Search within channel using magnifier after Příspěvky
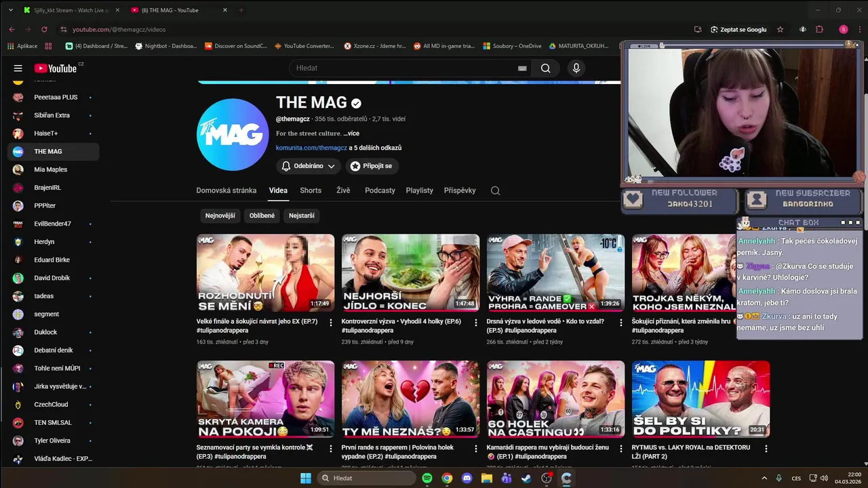 (x=495, y=190)
